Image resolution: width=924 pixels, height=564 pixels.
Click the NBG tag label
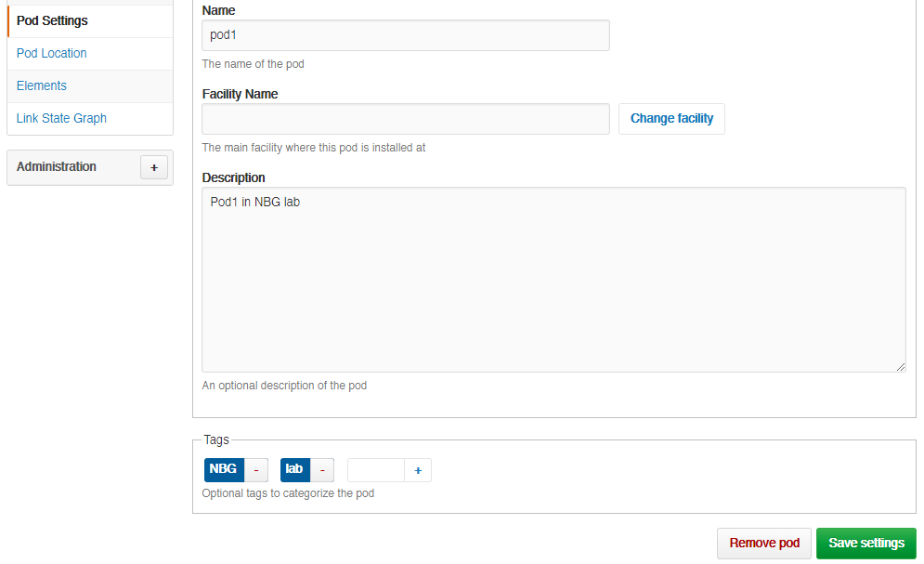click(x=224, y=470)
